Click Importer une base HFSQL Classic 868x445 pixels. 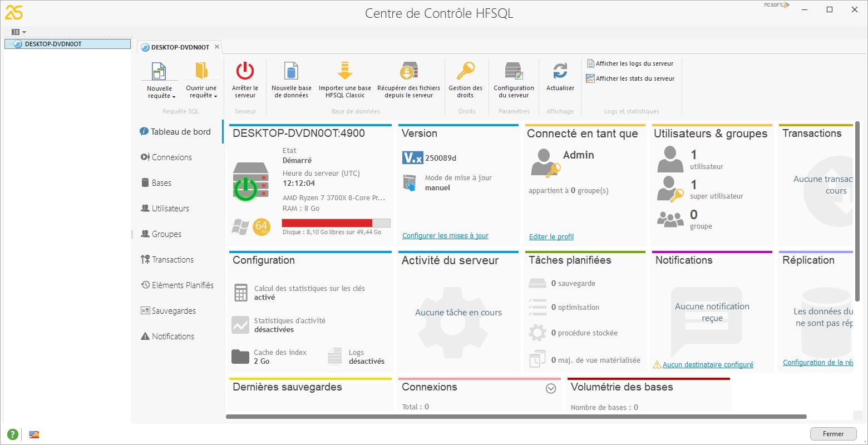tap(345, 80)
